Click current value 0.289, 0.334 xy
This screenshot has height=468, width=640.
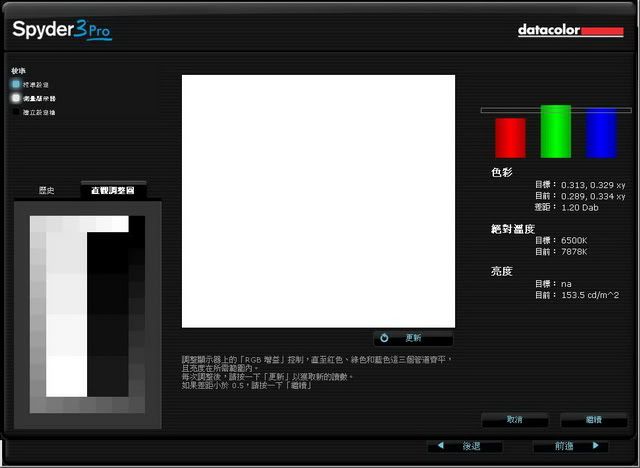point(593,196)
